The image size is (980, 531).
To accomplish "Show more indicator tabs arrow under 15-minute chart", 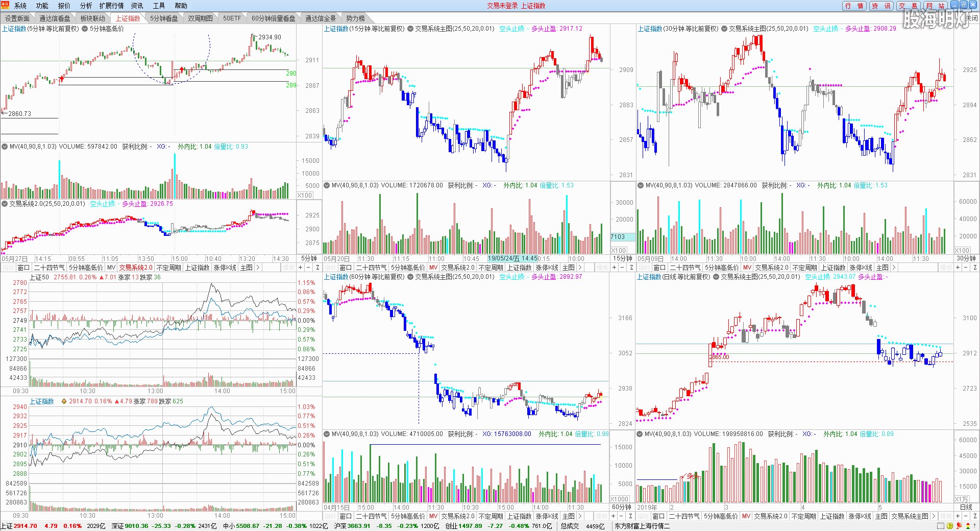I will pyautogui.click(x=580, y=268).
